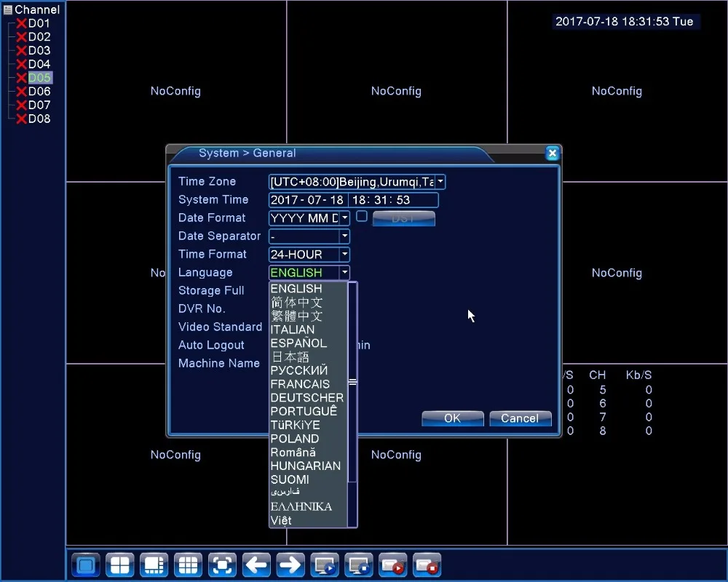Choose РУССКИЙ language option

pos(308,370)
